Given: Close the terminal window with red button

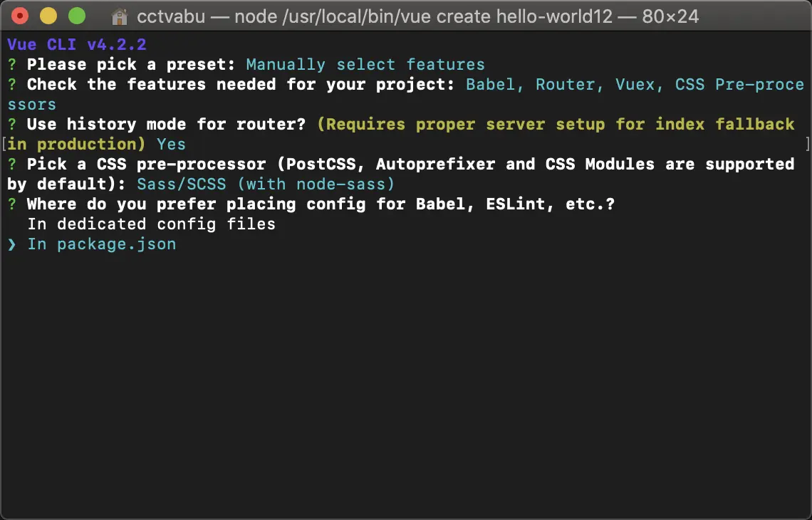Looking at the screenshot, I should 20,16.
